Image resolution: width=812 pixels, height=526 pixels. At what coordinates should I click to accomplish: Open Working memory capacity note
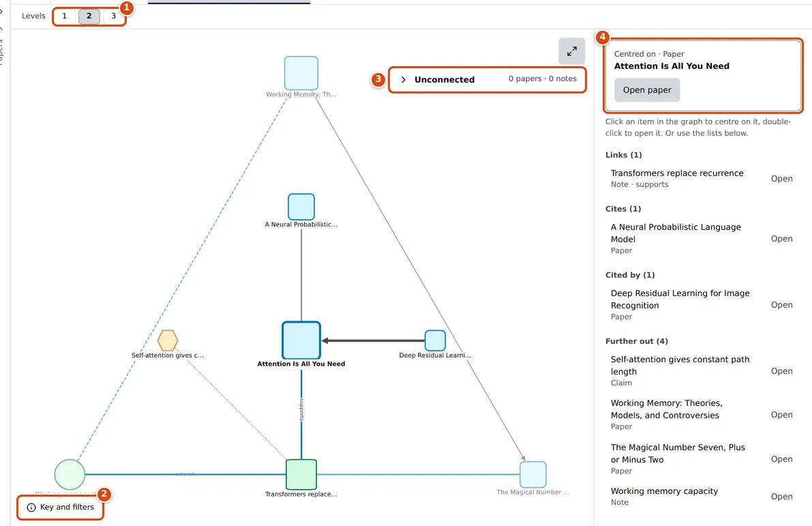(x=781, y=497)
